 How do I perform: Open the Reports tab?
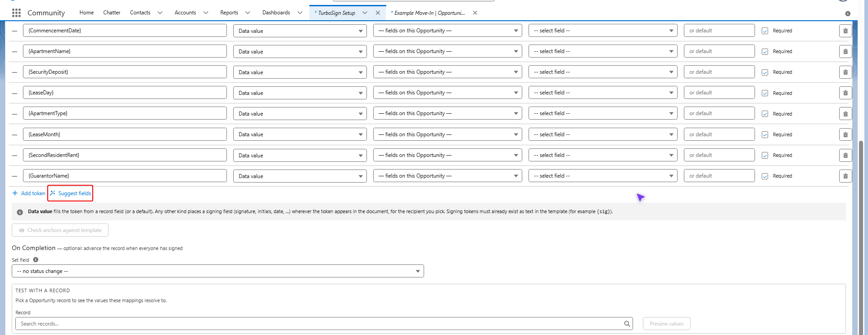(229, 13)
